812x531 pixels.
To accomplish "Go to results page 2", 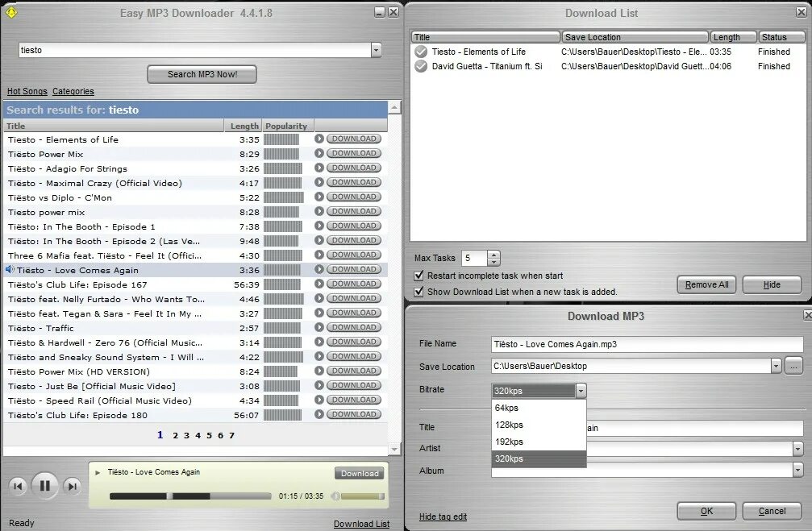I will (x=175, y=435).
